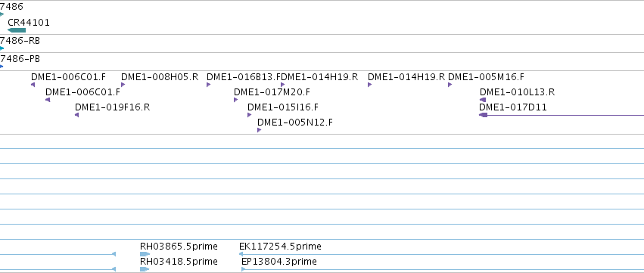Click the DME1-005M16.F label
644x273 pixels.
[x=486, y=77]
